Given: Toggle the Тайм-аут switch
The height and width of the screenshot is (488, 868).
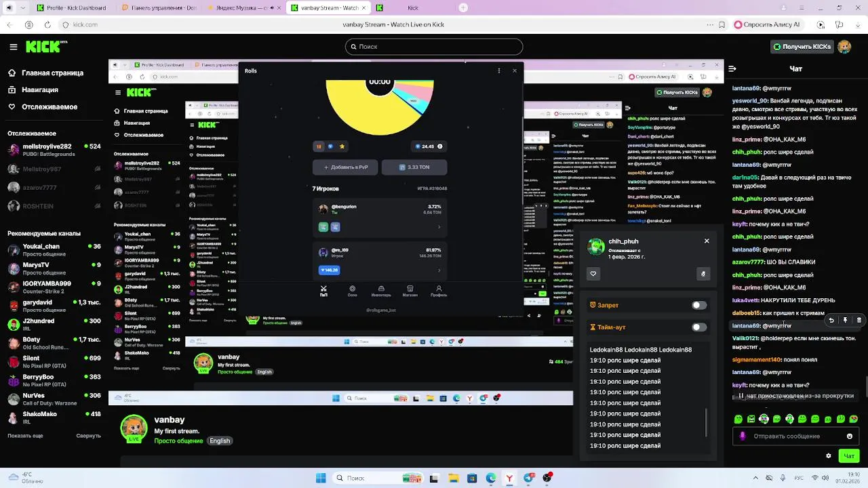Looking at the screenshot, I should click(699, 327).
